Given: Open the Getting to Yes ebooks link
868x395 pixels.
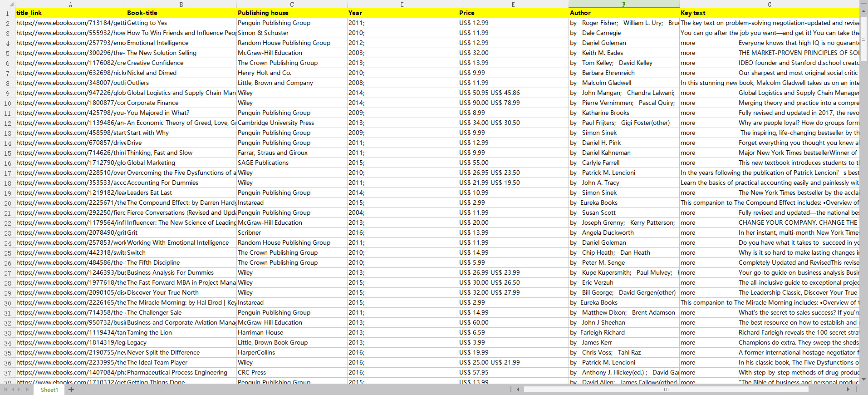Looking at the screenshot, I should [70, 23].
